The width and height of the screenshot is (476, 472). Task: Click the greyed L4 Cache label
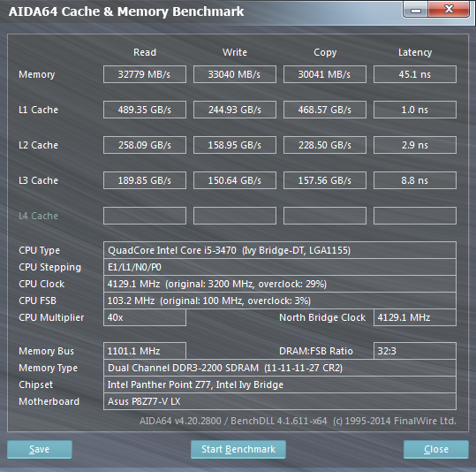(38, 216)
